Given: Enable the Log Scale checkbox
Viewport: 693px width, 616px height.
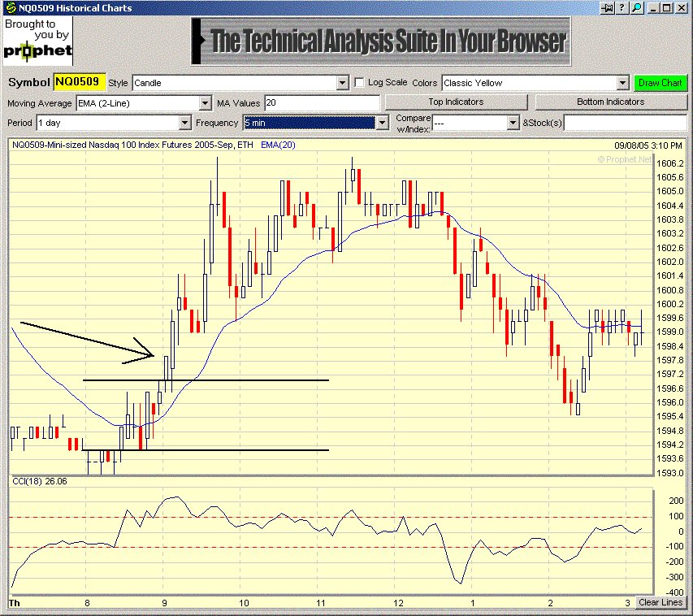Looking at the screenshot, I should point(359,83).
